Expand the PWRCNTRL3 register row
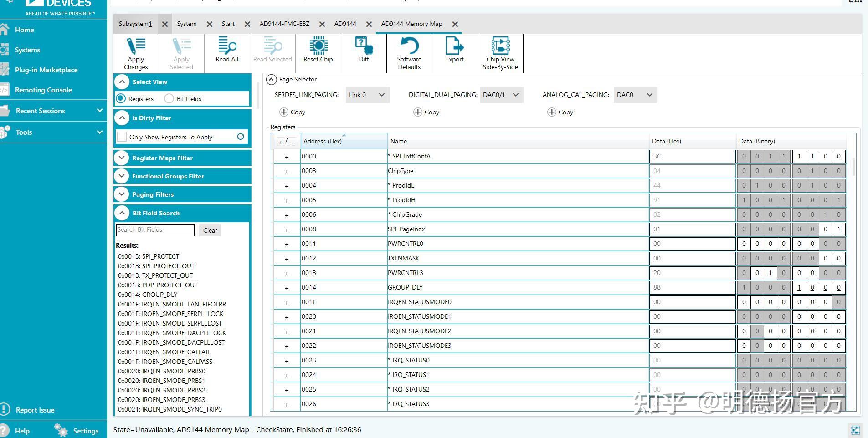 tap(287, 273)
